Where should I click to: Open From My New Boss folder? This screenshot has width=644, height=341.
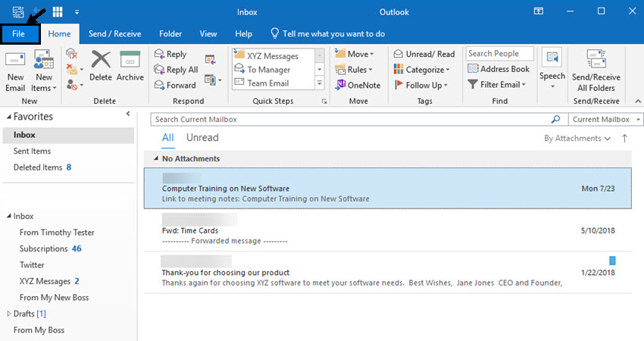(54, 298)
